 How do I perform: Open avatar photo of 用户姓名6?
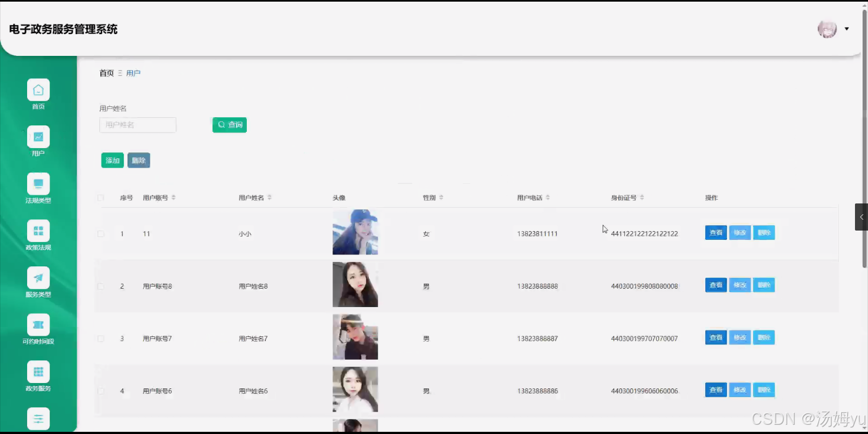pyautogui.click(x=355, y=390)
